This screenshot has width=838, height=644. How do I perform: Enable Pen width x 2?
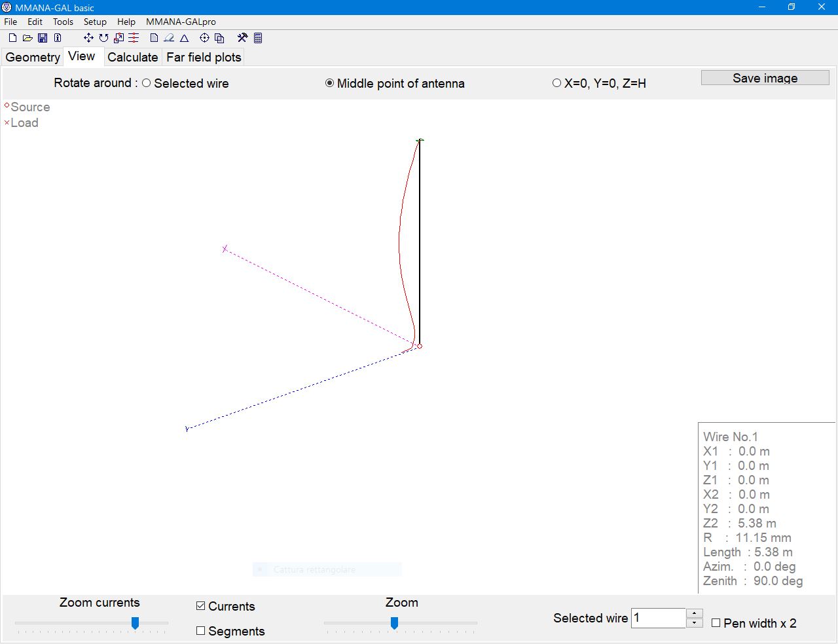[x=716, y=623]
